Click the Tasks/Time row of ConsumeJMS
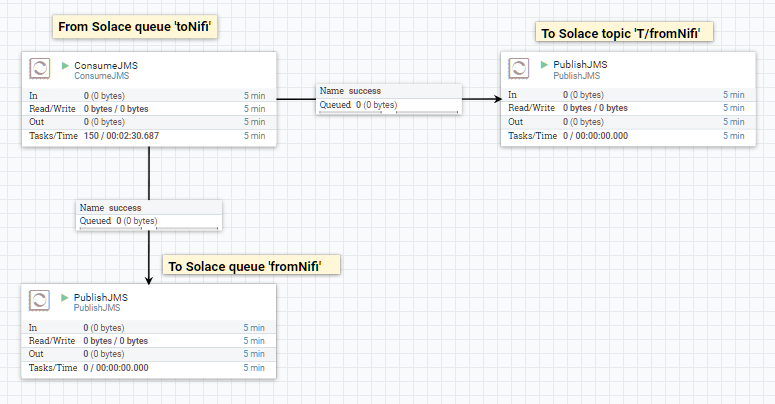Screen dimensions: 775x404 pyautogui.click(x=148, y=136)
